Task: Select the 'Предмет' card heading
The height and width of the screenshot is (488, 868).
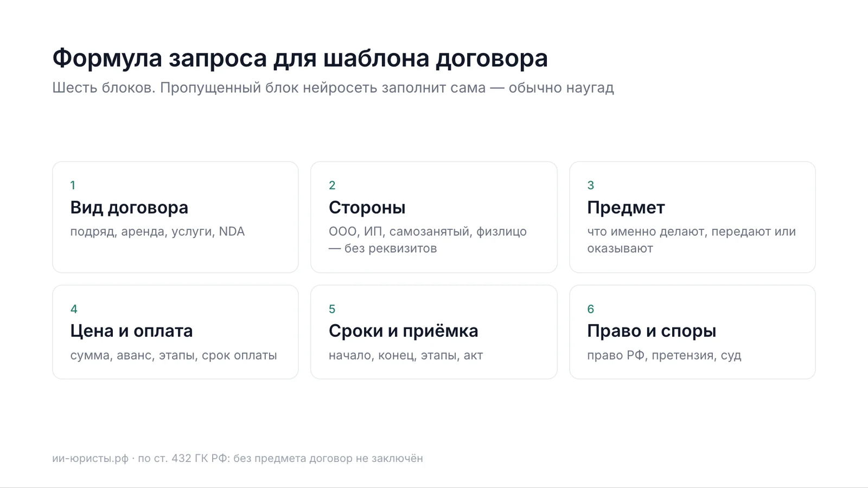Action: pyautogui.click(x=626, y=208)
